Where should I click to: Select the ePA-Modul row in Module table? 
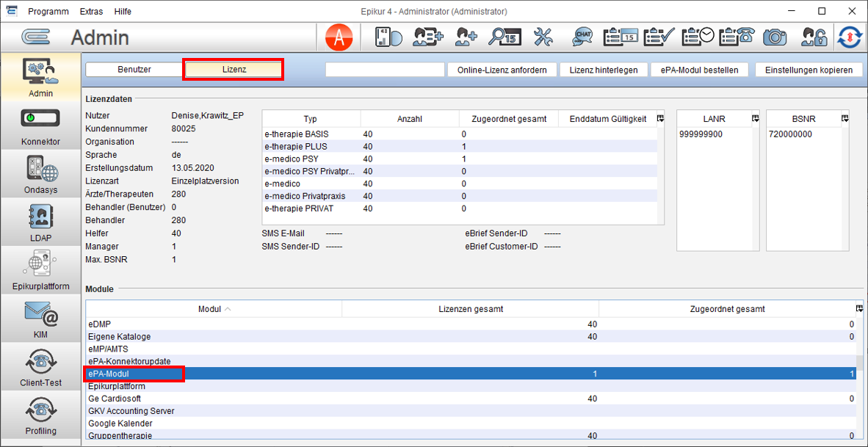pos(471,374)
